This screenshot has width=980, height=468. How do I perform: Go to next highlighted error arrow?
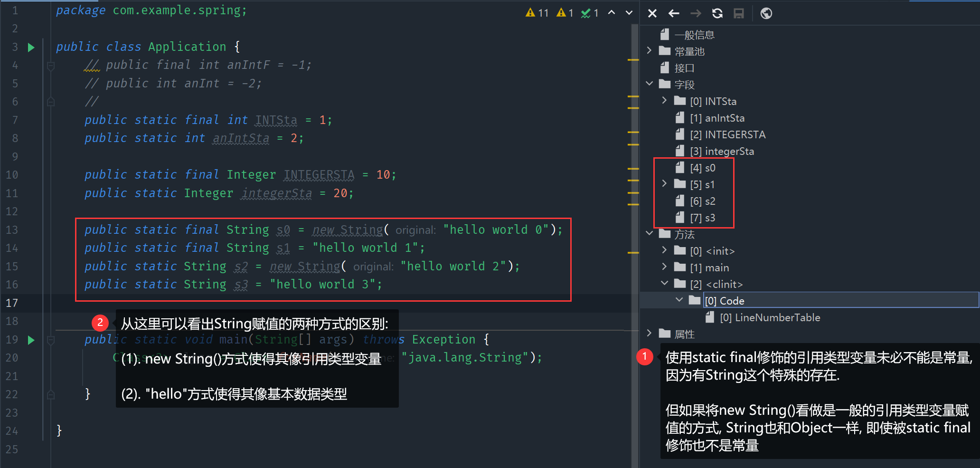(x=629, y=13)
